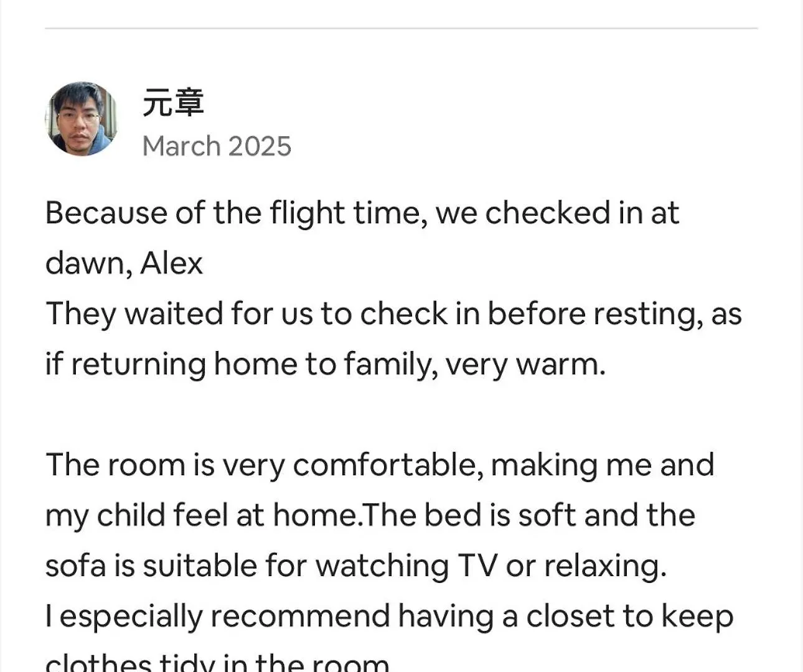Click the word 'flight' in the first line
803x672 pixels.
coord(307,213)
